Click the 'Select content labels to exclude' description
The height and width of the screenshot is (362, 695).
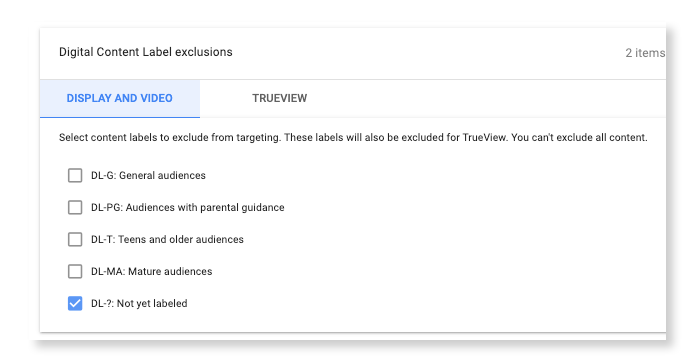tap(353, 137)
